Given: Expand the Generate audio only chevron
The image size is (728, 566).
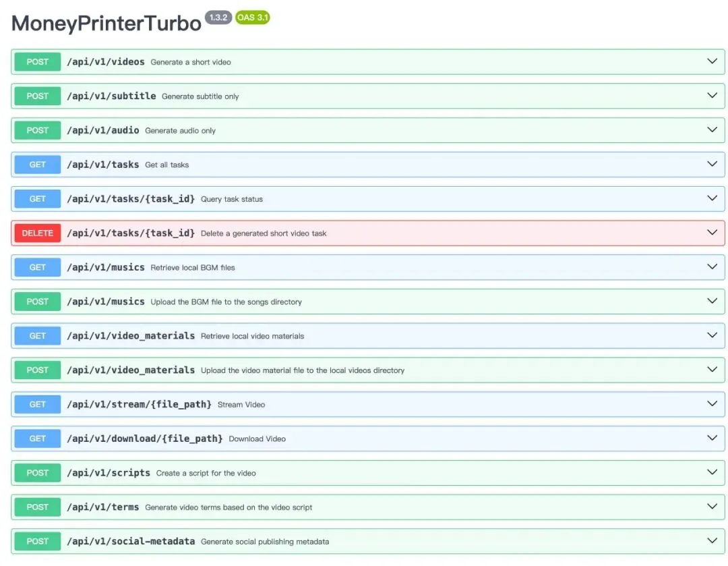Looking at the screenshot, I should coord(712,130).
